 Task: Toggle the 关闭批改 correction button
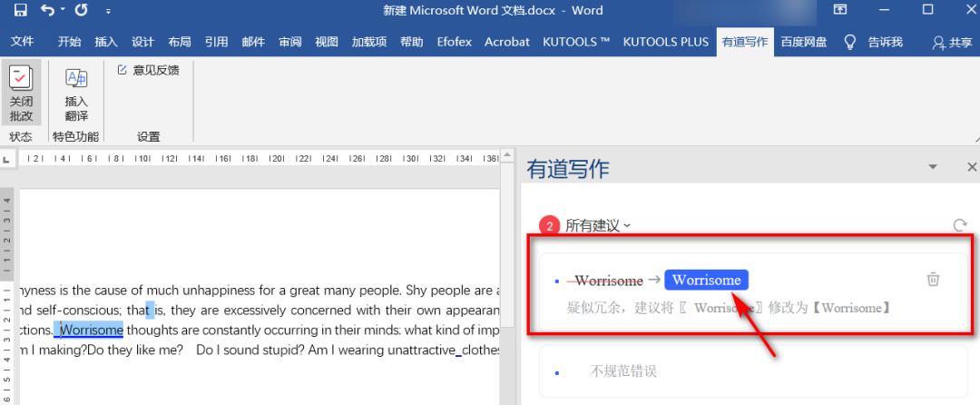point(21,93)
